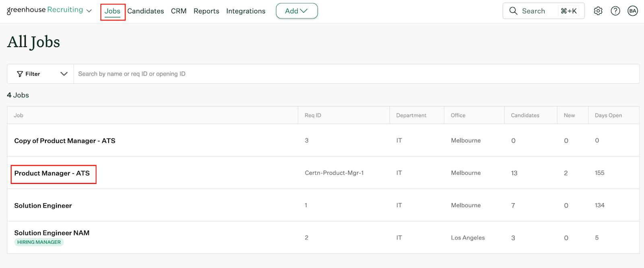Open the BA user avatar menu
644x268 pixels.
(x=633, y=11)
